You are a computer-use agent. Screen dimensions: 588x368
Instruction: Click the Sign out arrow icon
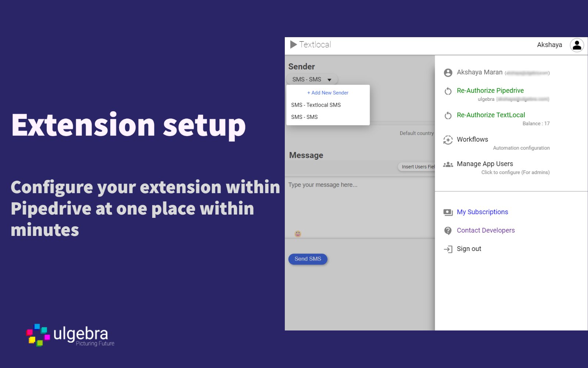[x=448, y=249]
